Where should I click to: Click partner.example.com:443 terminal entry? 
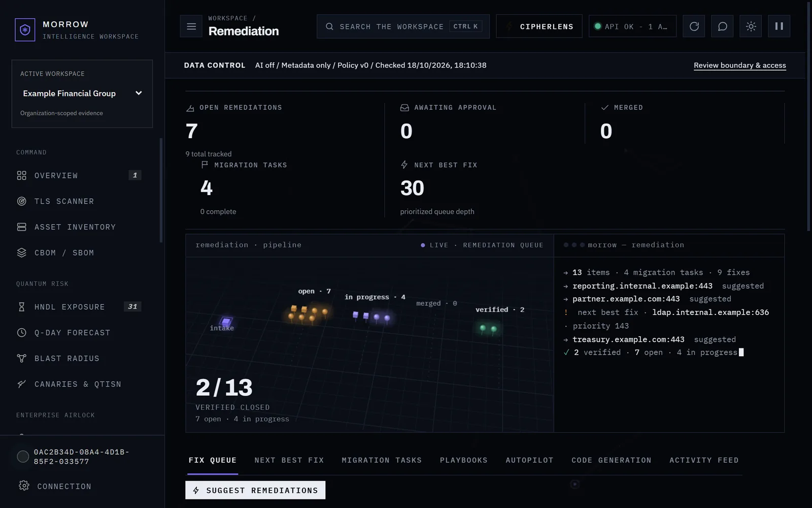pos(626,299)
